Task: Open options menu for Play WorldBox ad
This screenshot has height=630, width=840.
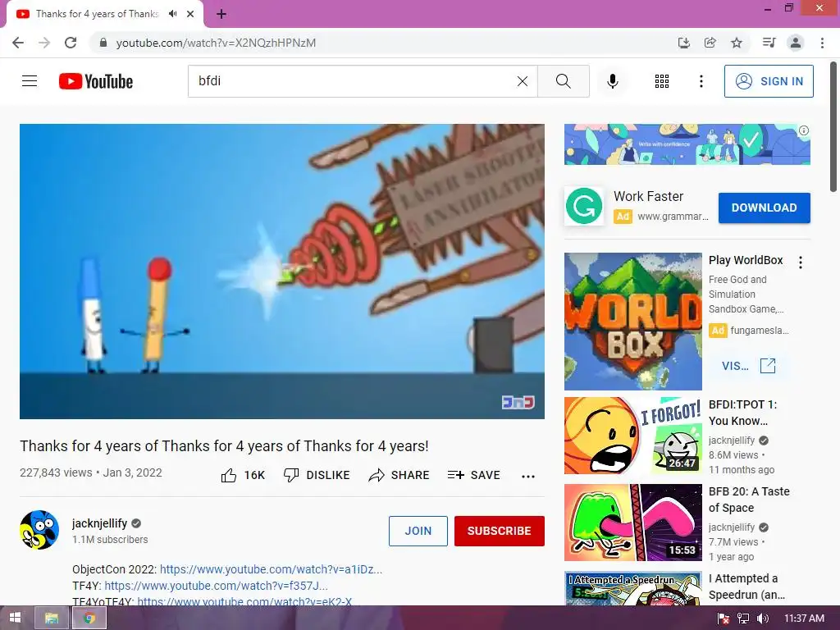Action: [x=801, y=262]
